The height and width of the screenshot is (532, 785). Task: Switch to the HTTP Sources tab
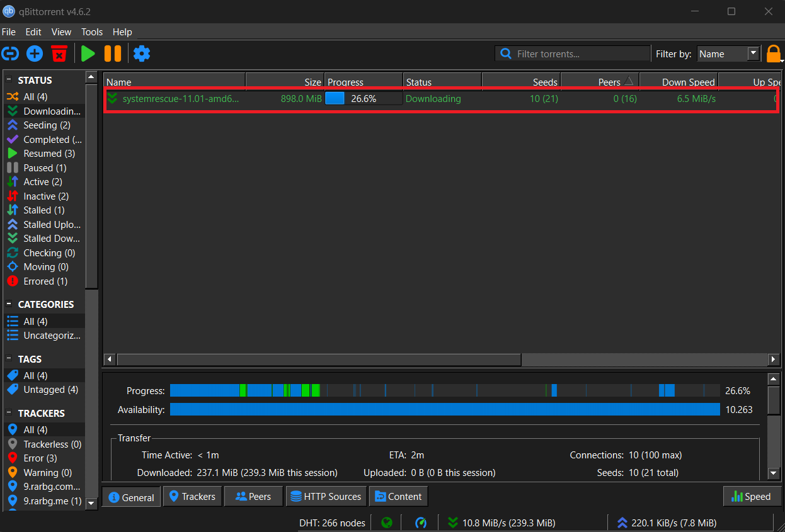click(326, 496)
